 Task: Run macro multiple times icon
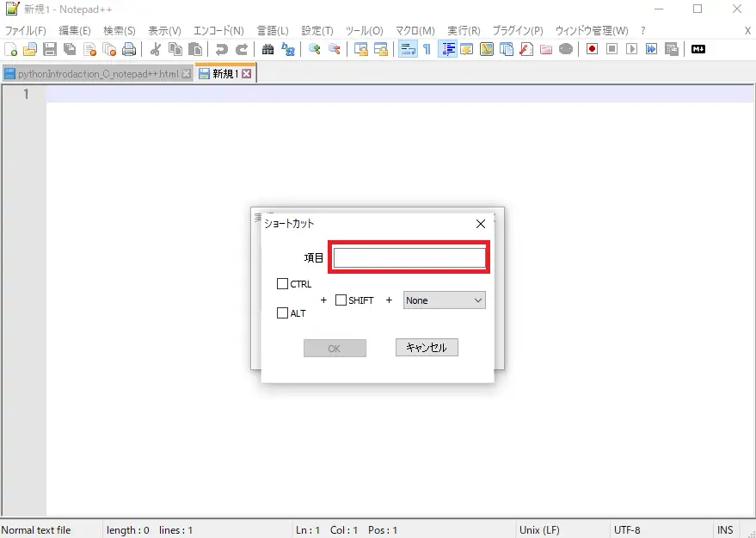[x=651, y=49]
